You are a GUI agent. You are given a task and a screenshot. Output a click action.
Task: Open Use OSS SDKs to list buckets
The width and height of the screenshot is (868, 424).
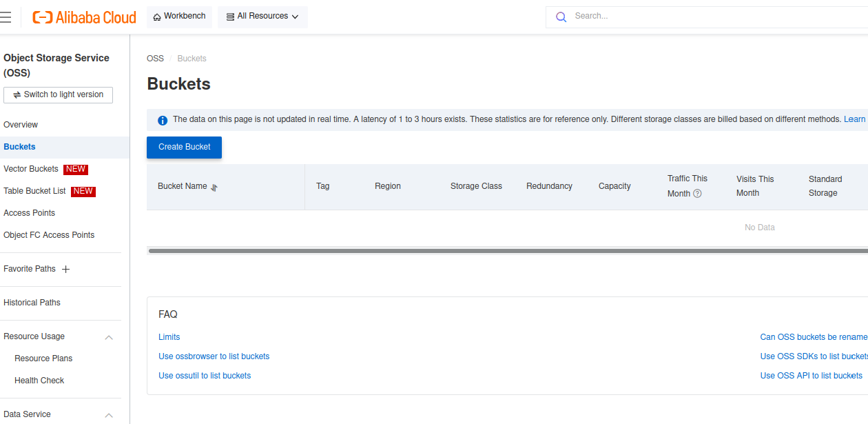(x=814, y=356)
